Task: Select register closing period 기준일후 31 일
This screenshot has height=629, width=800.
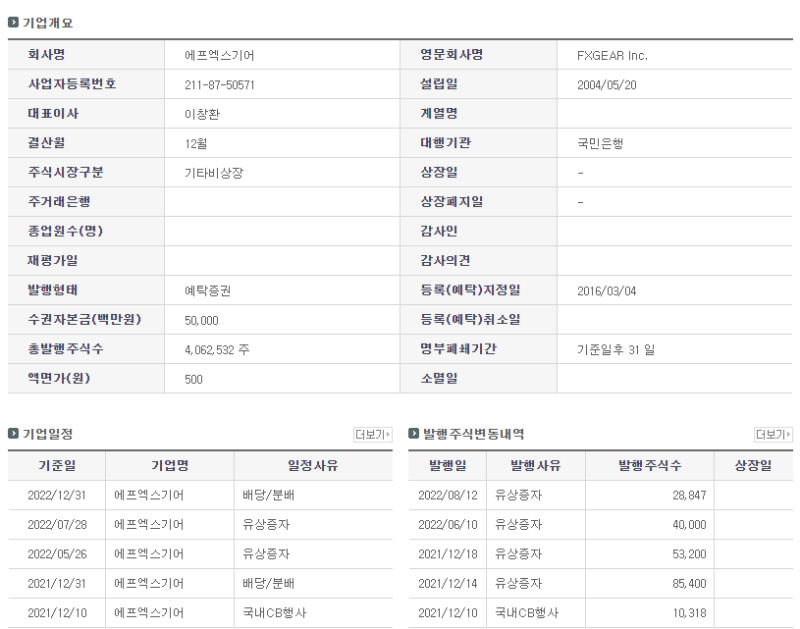Action: click(616, 349)
